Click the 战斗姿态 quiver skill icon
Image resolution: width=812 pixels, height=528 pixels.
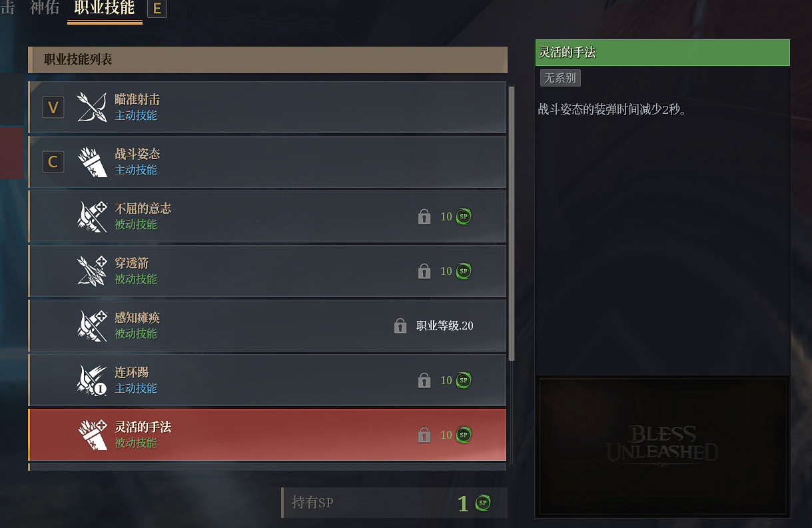pos(92,162)
